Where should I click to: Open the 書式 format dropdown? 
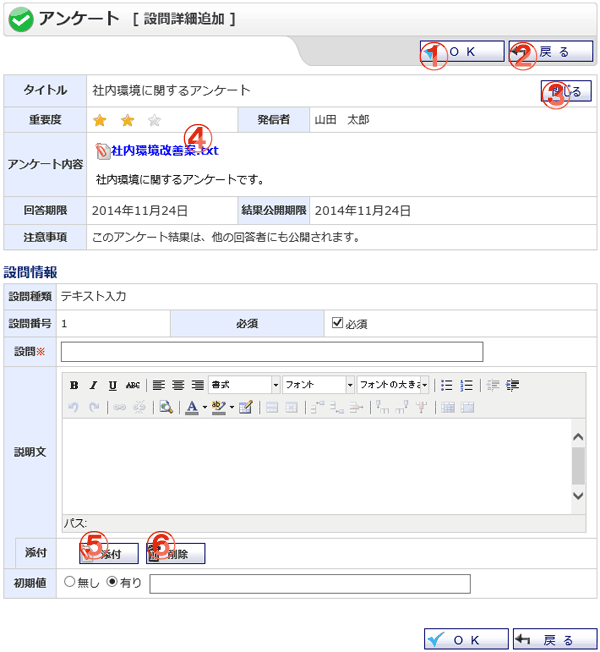pos(244,385)
